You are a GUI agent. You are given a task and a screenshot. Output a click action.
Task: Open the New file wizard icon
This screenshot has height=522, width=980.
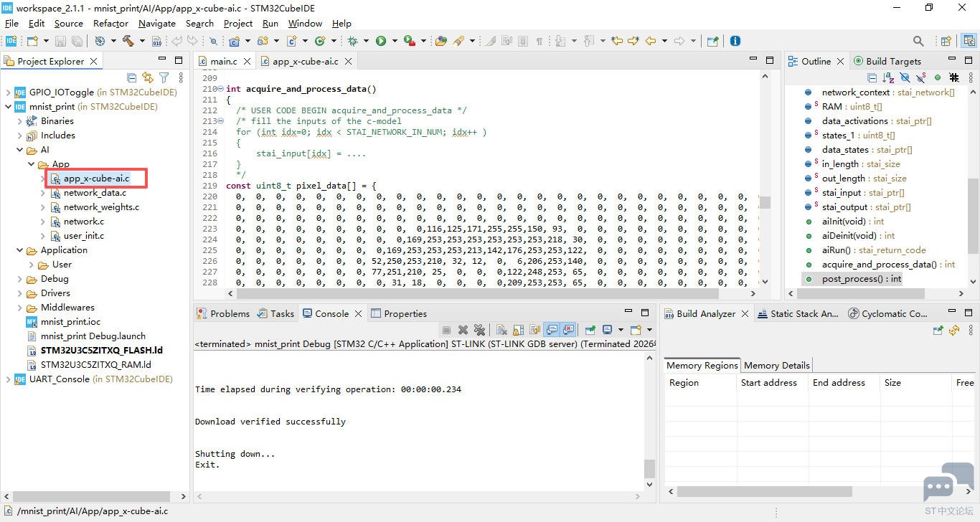[x=32, y=41]
